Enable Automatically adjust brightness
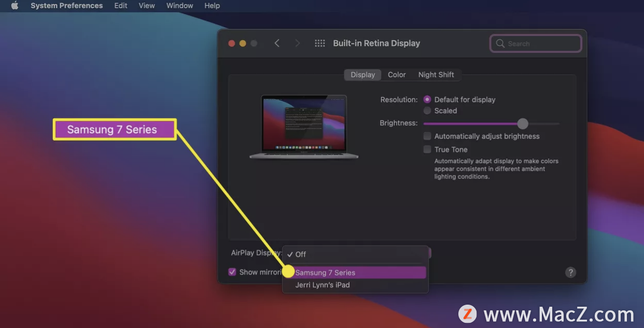Screen dimensions: 644x328 pyautogui.click(x=427, y=136)
